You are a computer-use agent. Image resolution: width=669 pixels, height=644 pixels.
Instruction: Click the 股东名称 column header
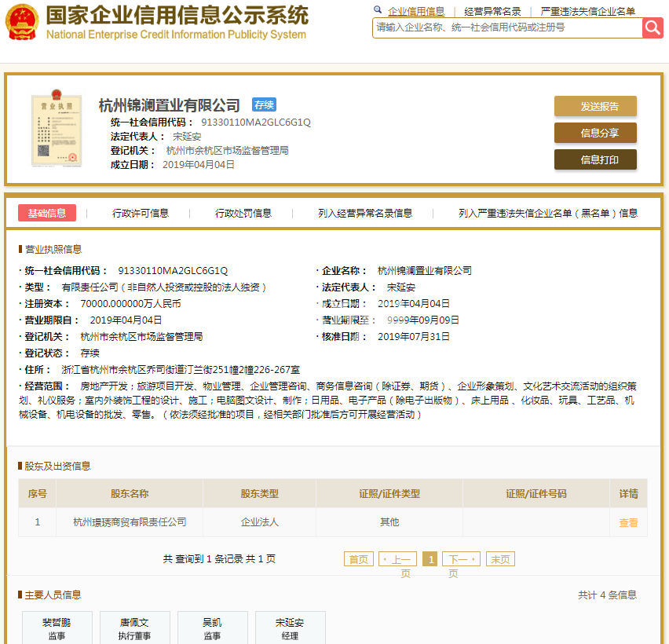tap(130, 494)
